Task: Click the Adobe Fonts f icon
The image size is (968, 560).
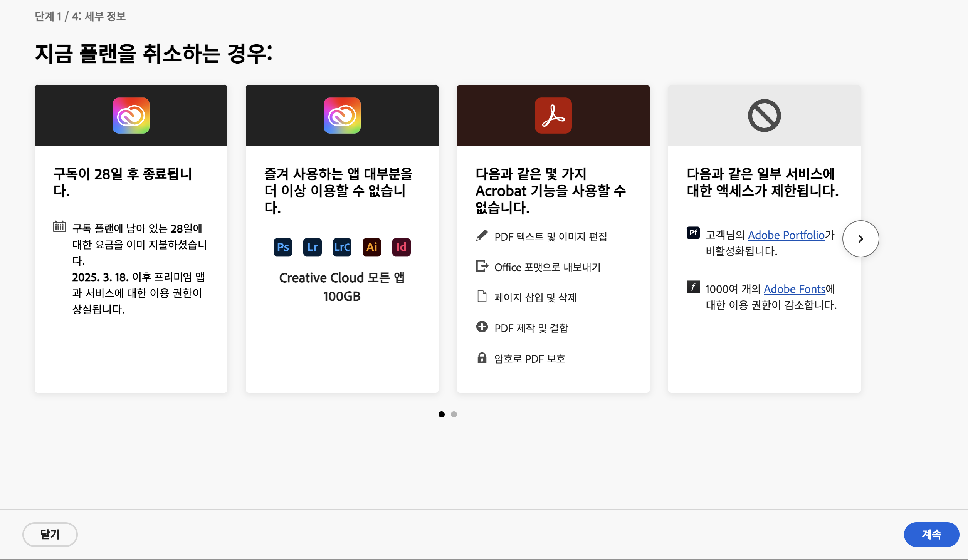Action: 693,287
